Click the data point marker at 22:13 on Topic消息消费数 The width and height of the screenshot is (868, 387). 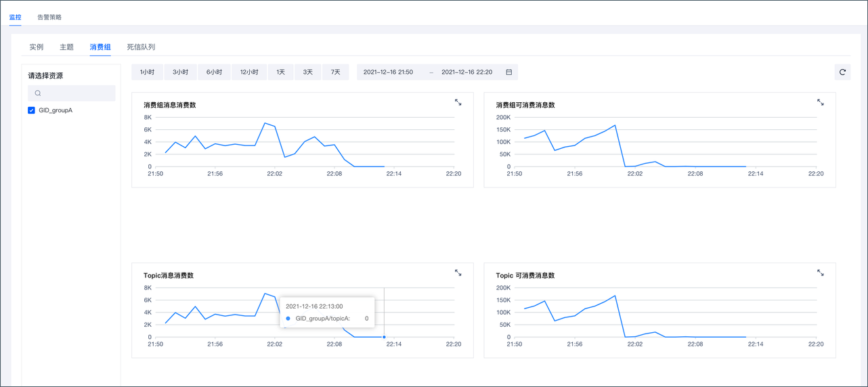point(384,337)
